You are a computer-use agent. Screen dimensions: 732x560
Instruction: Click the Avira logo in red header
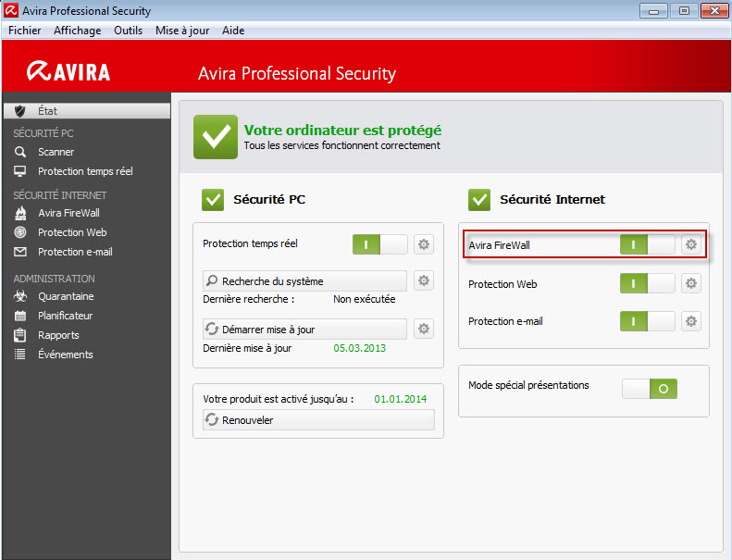point(68,71)
